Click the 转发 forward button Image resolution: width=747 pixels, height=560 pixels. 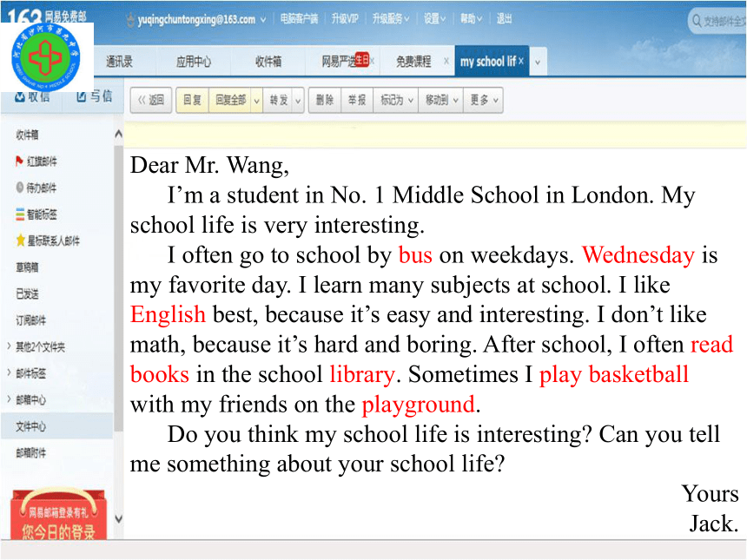point(279,100)
